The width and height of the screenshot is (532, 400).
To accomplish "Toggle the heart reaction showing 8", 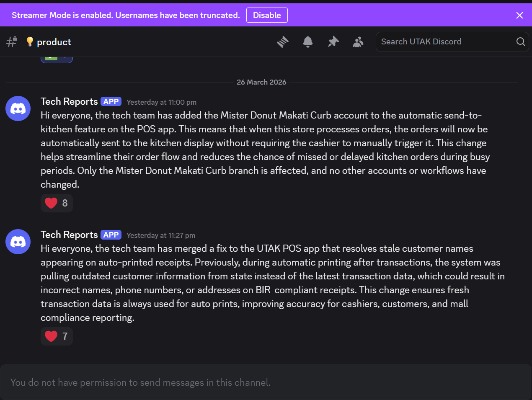I will pos(56,203).
